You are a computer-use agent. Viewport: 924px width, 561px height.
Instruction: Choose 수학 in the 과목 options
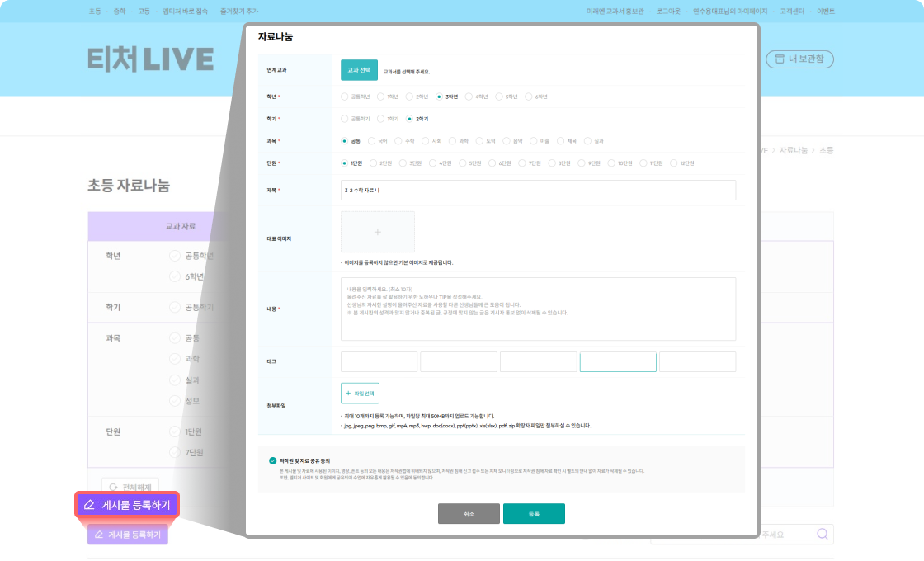[399, 141]
